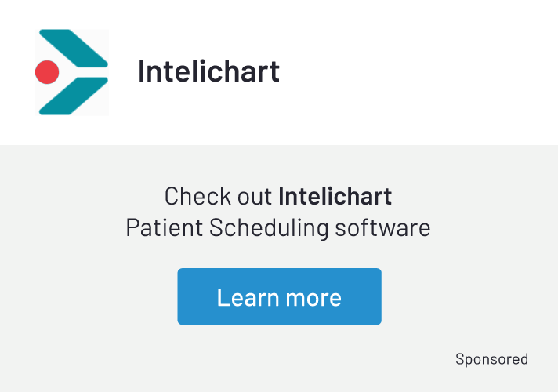This screenshot has width=558, height=392.
Task: Click the white space between logo and title
Action: coord(123,72)
